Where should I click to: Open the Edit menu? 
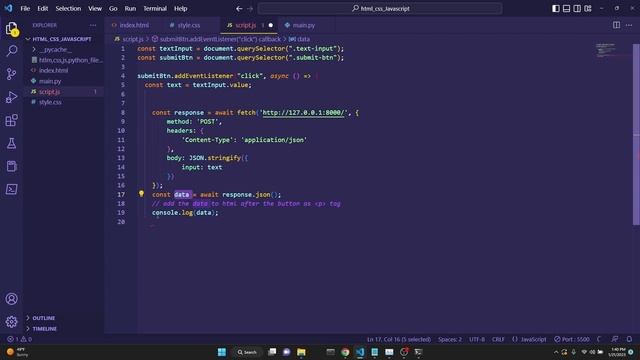pos(42,9)
